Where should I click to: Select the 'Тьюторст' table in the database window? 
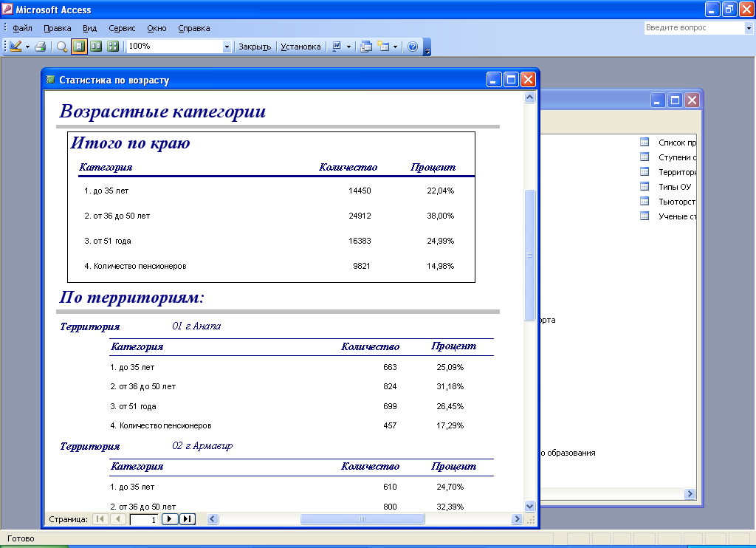point(677,202)
